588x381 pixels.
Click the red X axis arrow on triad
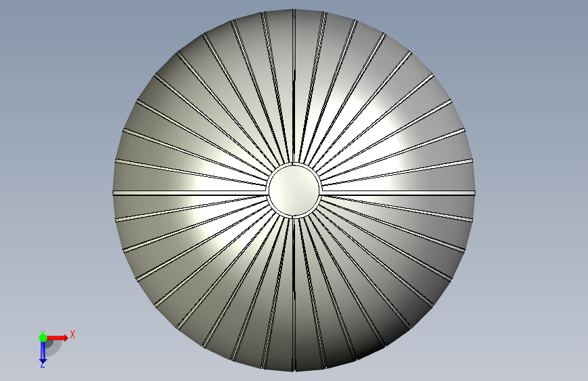57,338
